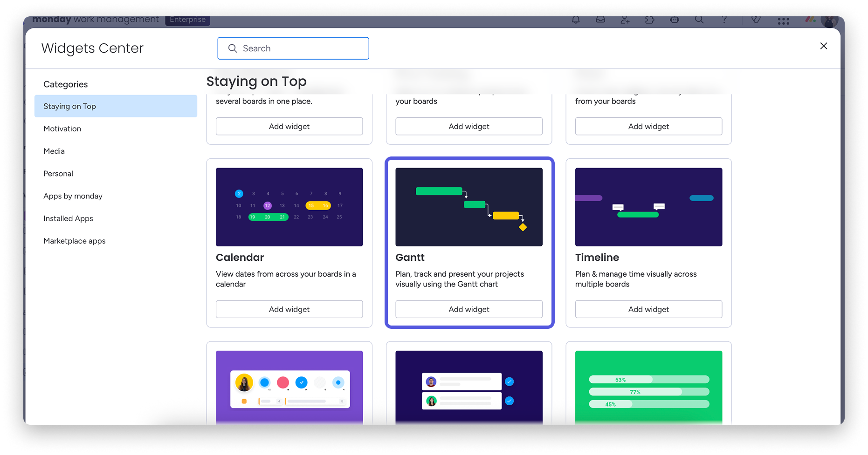Open the Personal category

tap(116, 174)
